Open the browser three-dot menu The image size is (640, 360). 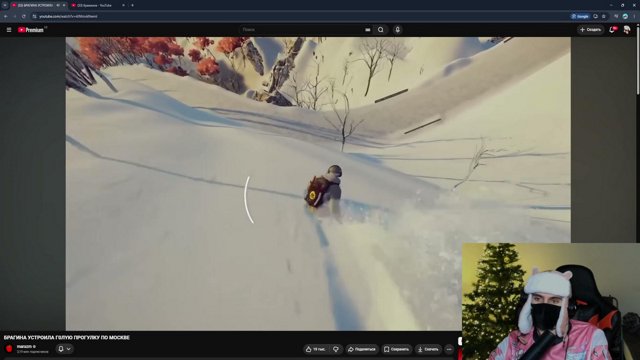point(634,16)
